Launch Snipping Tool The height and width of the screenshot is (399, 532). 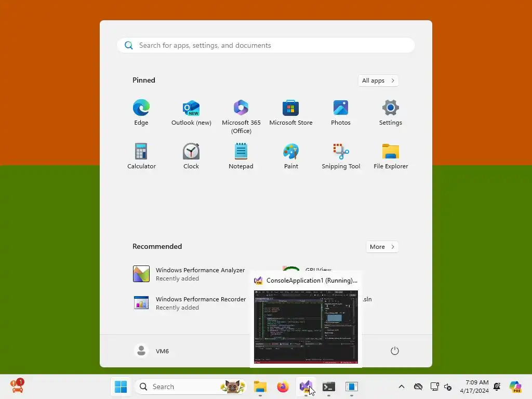(341, 156)
